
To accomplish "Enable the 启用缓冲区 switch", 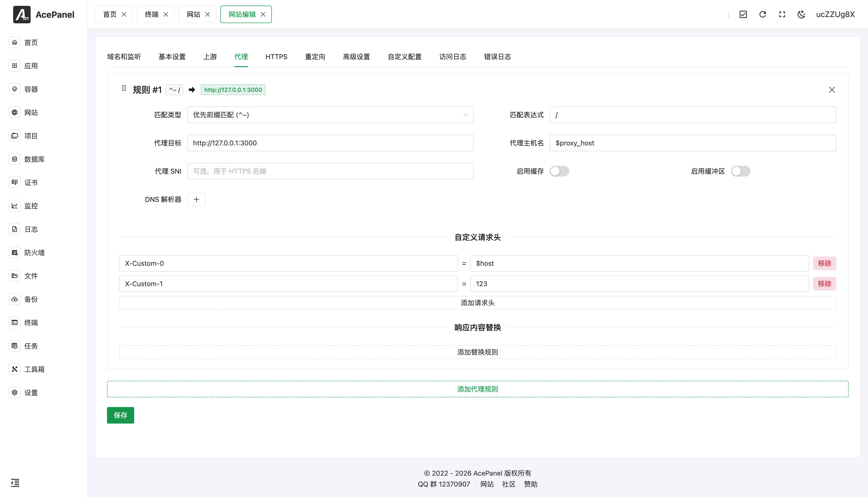I will 741,171.
